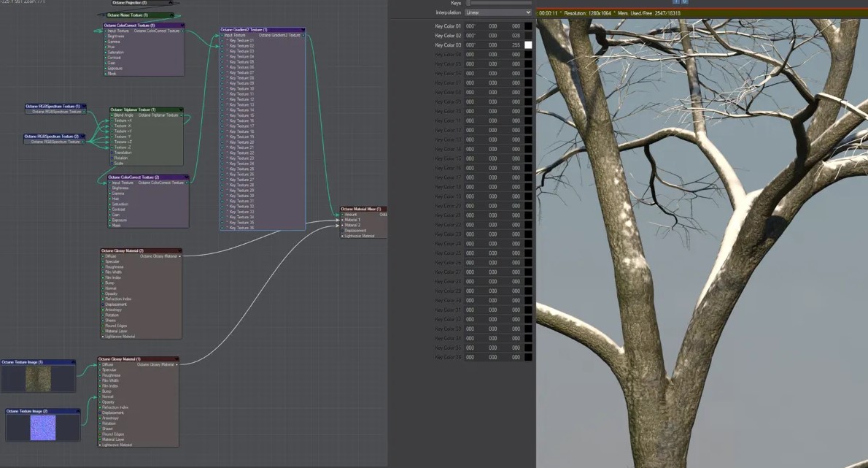Click Key Color 03 label
Viewport: 868px width, 468px height.
coord(448,45)
